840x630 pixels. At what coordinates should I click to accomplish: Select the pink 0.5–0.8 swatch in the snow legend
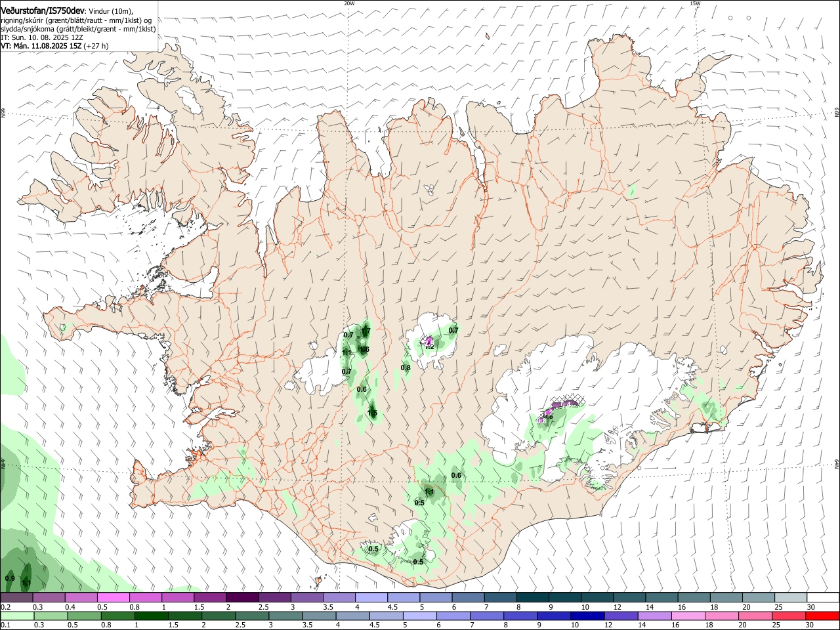[x=113, y=598]
